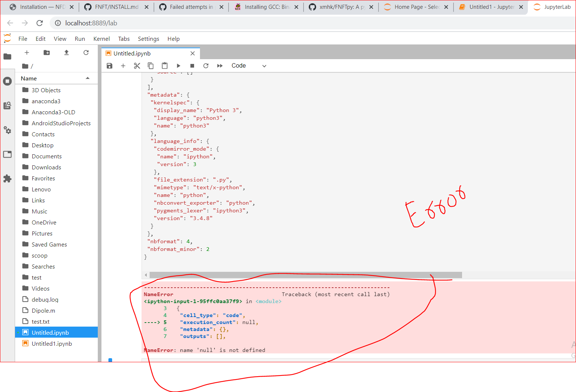Image resolution: width=576 pixels, height=392 pixels.
Task: Select the Untitled1.ipynb notebook file
Action: point(52,344)
